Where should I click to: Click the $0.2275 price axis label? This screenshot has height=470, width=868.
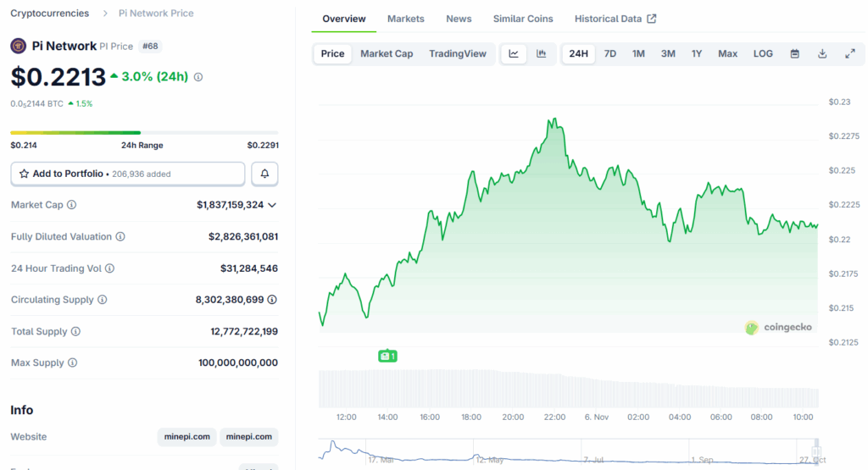pos(844,136)
